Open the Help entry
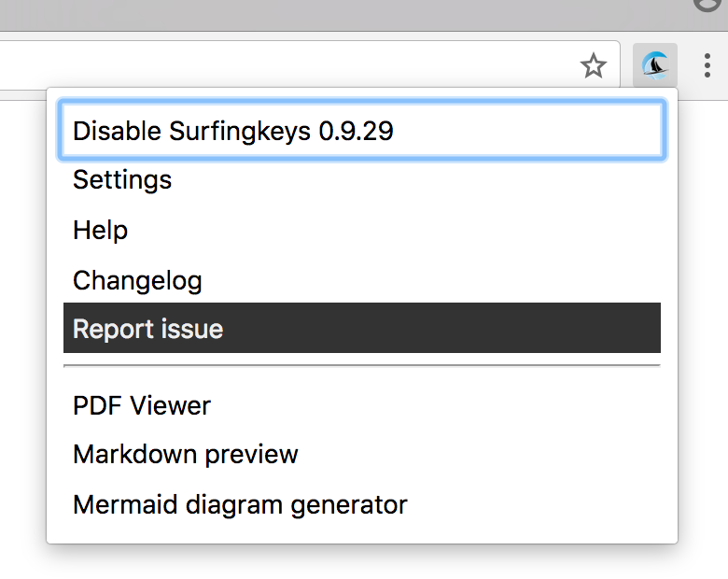 coord(362,230)
